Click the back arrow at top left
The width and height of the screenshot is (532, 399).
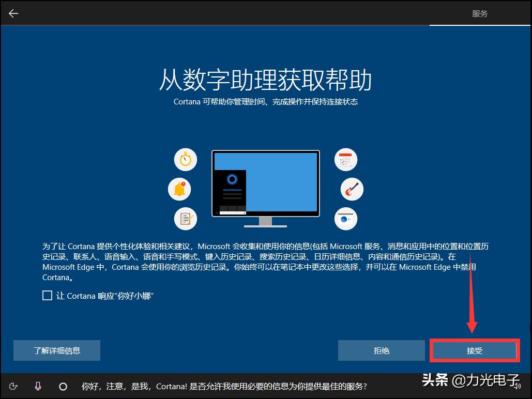pyautogui.click(x=12, y=13)
